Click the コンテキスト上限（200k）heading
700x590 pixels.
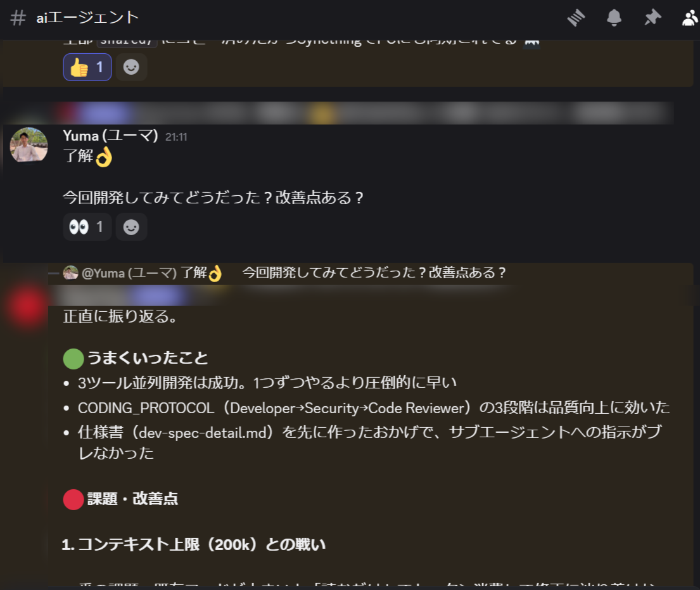click(x=194, y=545)
